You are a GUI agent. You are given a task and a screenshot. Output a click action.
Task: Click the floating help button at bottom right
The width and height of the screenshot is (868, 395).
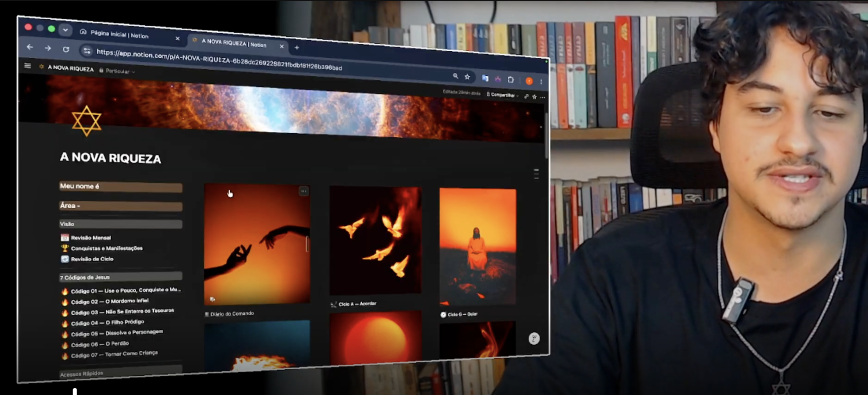click(534, 338)
